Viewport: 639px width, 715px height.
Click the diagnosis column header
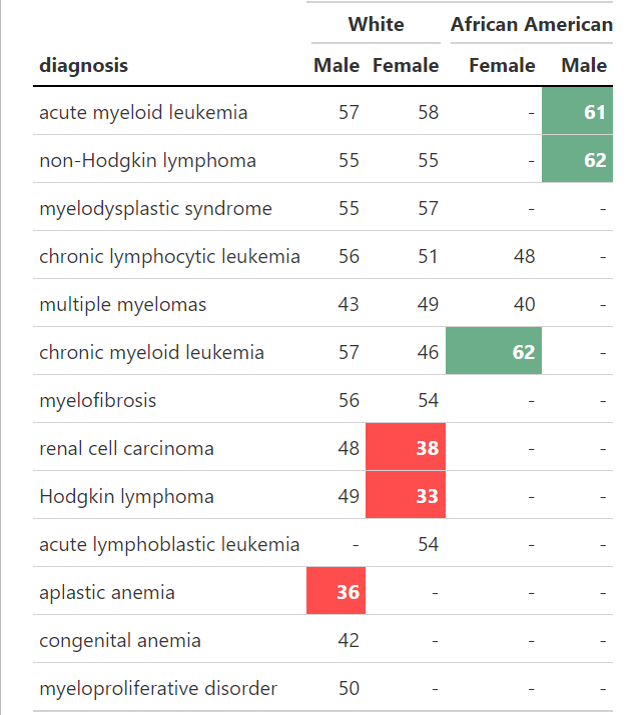83,66
